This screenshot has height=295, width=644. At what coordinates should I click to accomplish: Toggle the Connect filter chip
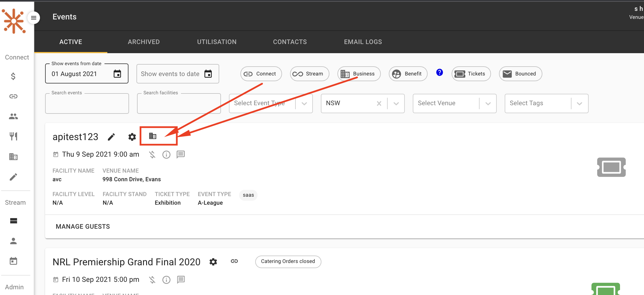[x=261, y=74]
